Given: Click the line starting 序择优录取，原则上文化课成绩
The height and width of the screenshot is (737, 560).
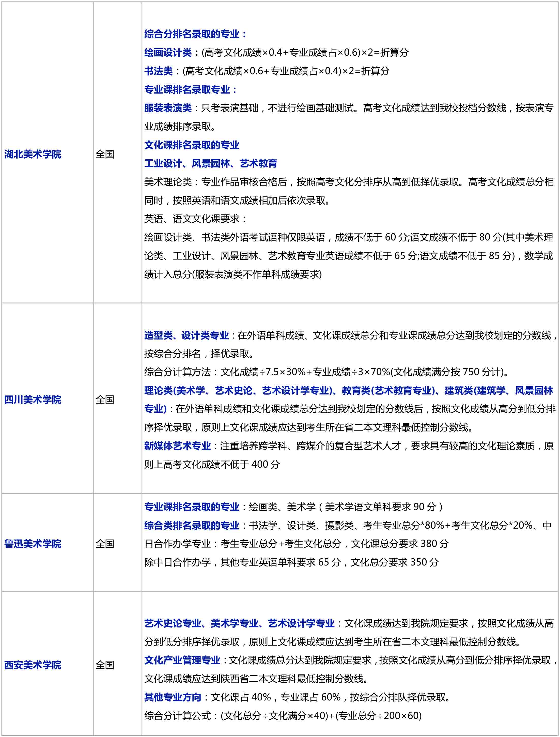Looking at the screenshot, I should 309,427.
